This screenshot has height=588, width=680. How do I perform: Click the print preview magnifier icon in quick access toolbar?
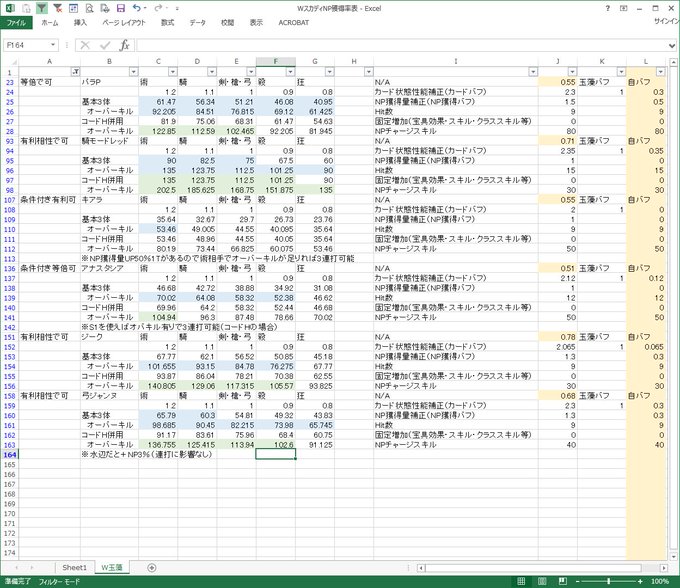click(x=89, y=8)
